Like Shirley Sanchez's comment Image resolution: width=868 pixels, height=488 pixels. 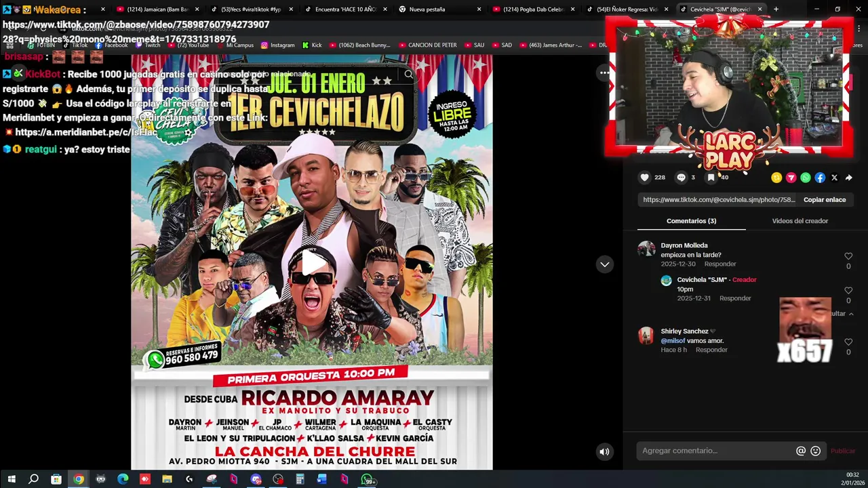tap(848, 342)
